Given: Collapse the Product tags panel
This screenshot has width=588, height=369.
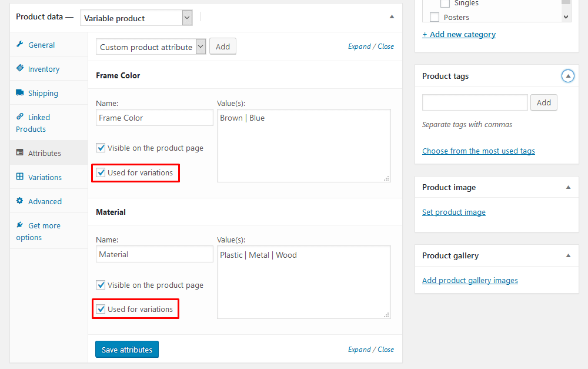Looking at the screenshot, I should coord(567,75).
